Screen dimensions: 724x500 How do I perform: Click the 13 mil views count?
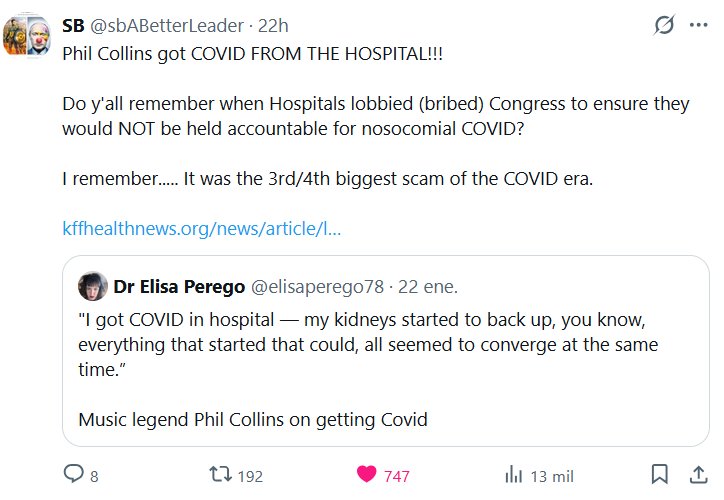[x=552, y=476]
